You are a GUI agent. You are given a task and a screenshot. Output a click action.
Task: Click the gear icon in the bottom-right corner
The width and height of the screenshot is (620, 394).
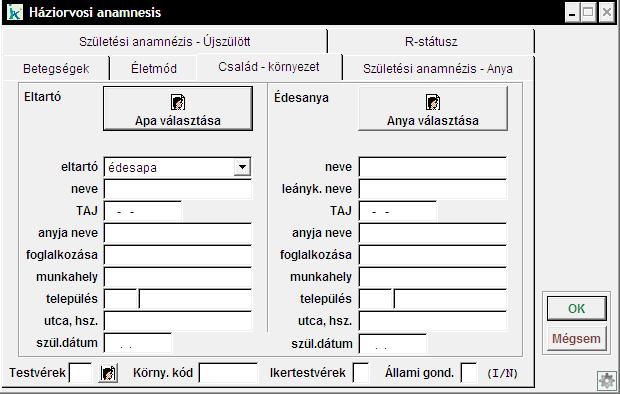607,381
